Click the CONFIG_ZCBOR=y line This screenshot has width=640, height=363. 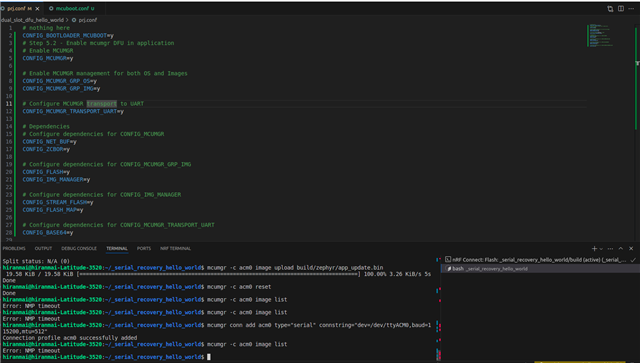click(x=46, y=149)
